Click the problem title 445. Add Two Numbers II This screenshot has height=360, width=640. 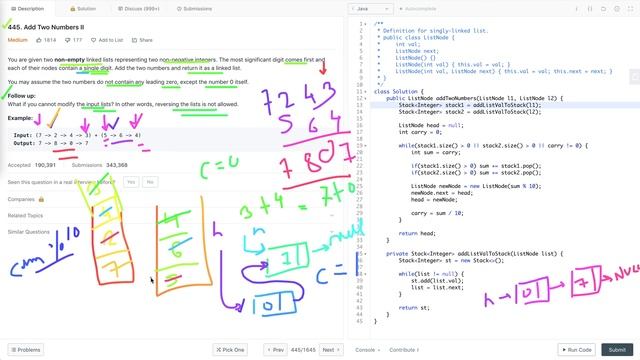pyautogui.click(x=46, y=27)
